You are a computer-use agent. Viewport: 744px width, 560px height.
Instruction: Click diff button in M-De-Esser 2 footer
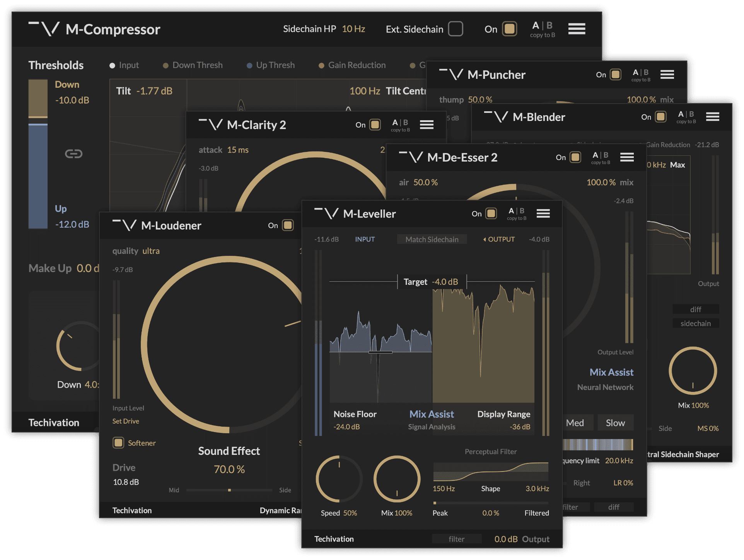click(x=614, y=507)
